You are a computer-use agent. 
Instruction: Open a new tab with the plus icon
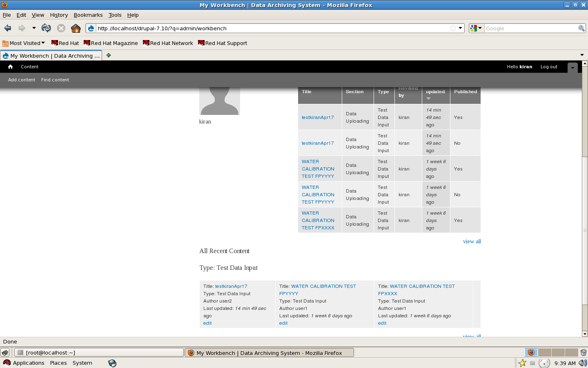108,54
